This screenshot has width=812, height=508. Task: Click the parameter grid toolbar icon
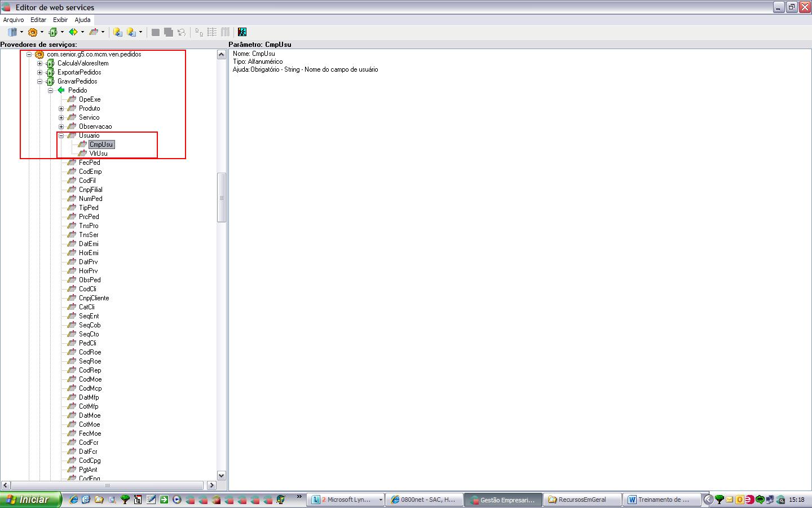[94, 32]
